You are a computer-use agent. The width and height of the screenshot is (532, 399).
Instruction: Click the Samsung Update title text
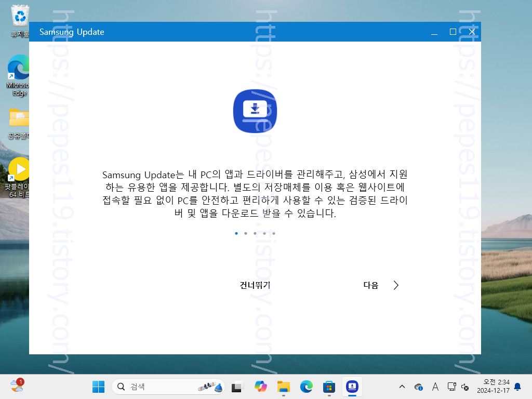click(72, 32)
